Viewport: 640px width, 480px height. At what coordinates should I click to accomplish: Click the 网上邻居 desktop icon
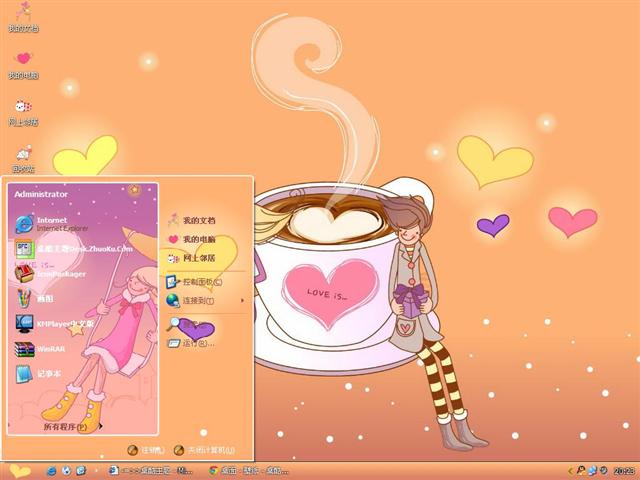coord(22,109)
